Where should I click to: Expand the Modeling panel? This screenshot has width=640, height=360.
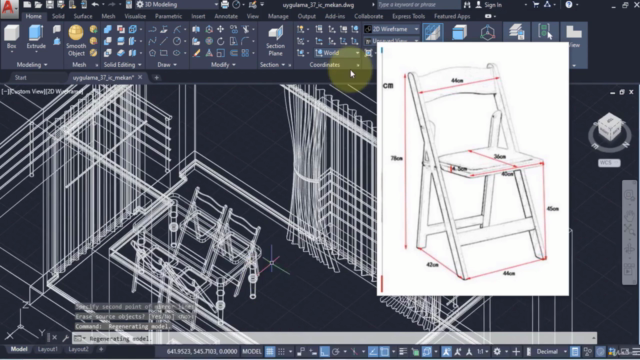[x=32, y=64]
